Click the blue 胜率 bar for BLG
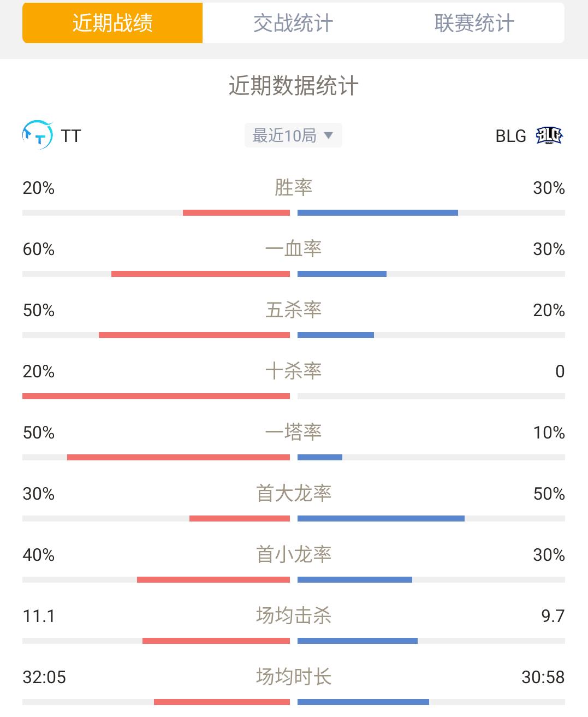This screenshot has height=717, width=588. [378, 213]
